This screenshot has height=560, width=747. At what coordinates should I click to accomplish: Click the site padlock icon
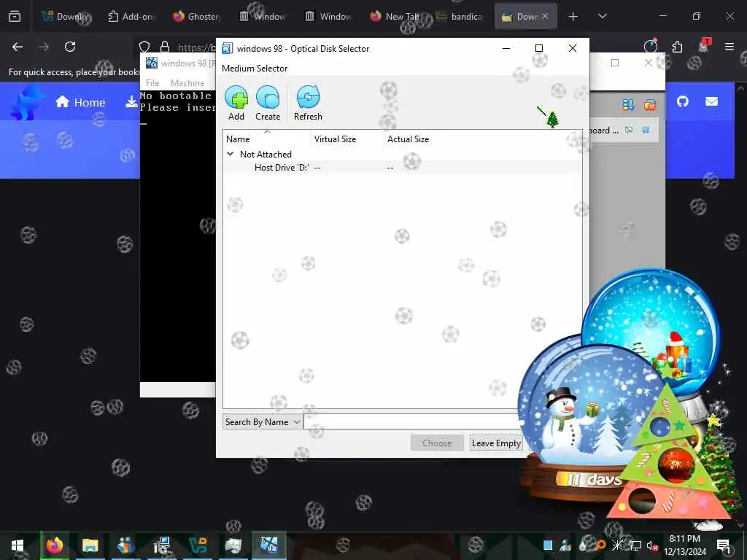[x=165, y=47]
